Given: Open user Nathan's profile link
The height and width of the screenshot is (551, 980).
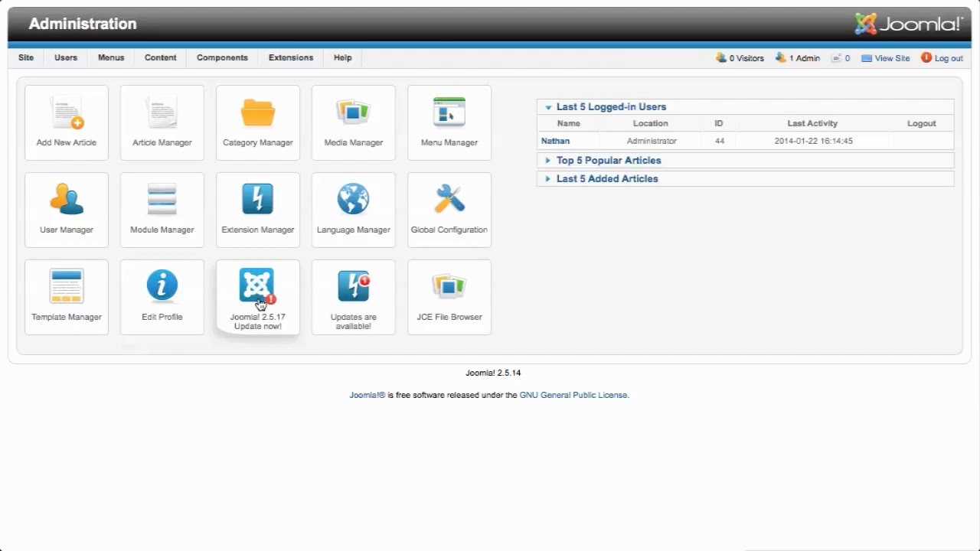Looking at the screenshot, I should tap(555, 141).
